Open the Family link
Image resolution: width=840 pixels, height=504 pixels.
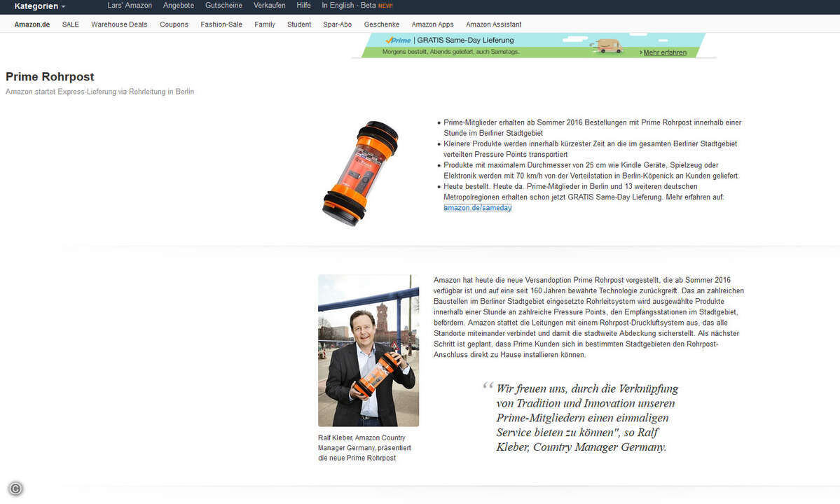coord(265,24)
